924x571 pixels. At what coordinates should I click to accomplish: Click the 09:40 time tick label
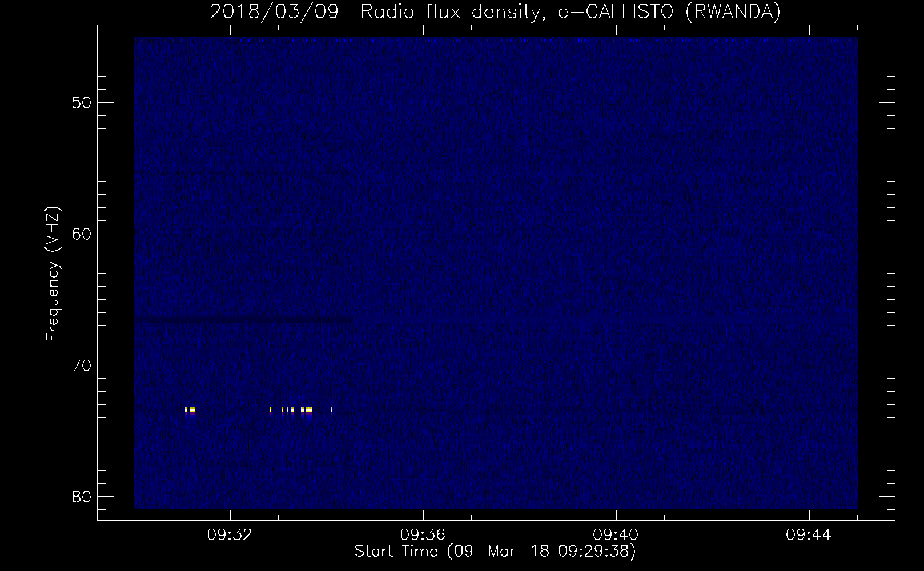click(616, 535)
